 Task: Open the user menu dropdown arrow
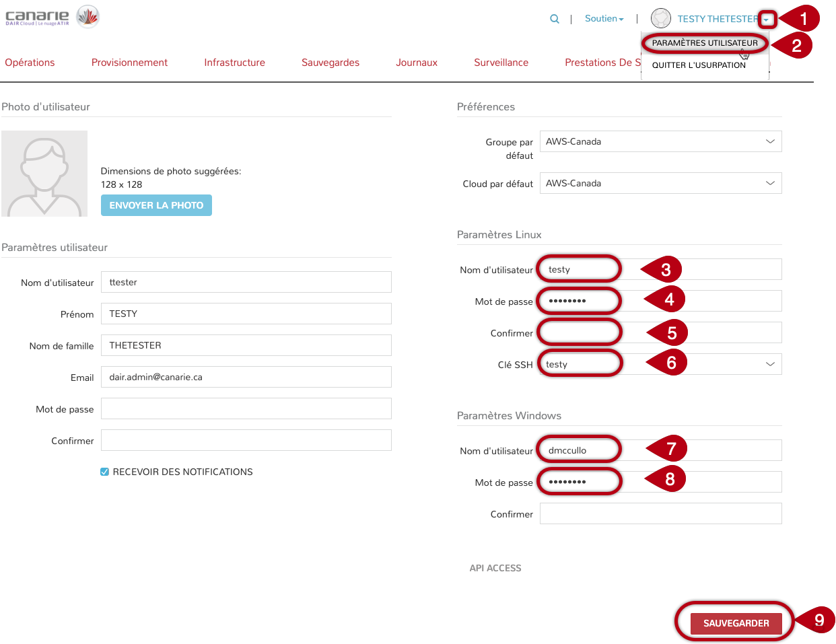(x=766, y=20)
